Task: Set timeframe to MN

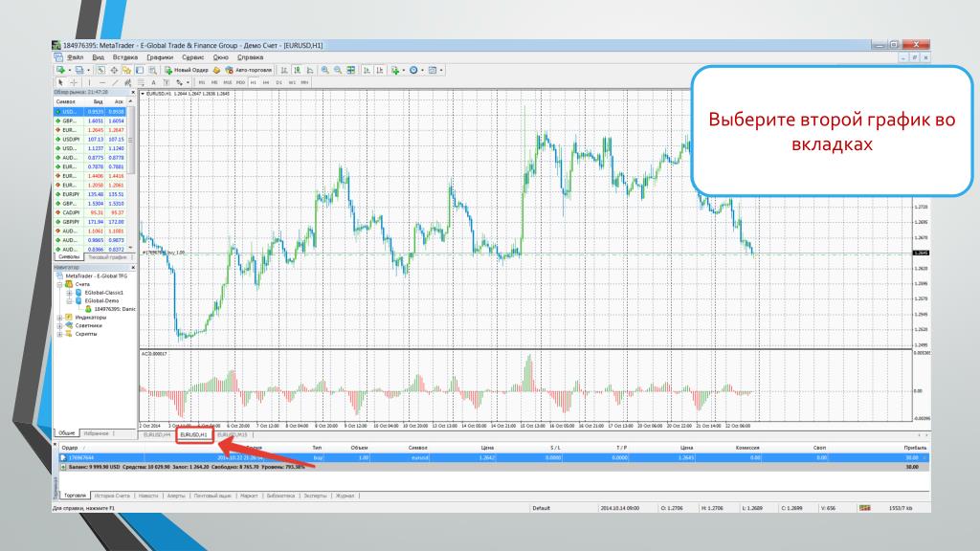Action: pos(304,82)
